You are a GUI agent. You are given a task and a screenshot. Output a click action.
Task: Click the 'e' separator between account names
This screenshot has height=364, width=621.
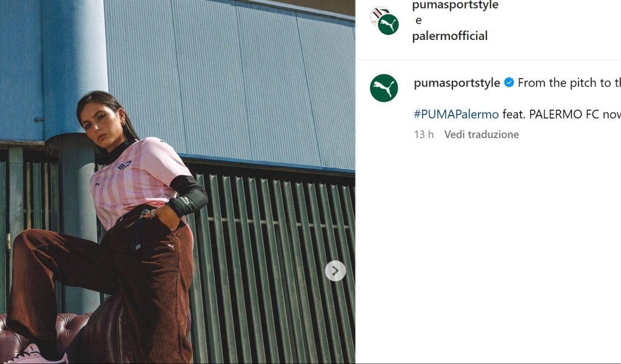[x=418, y=21]
